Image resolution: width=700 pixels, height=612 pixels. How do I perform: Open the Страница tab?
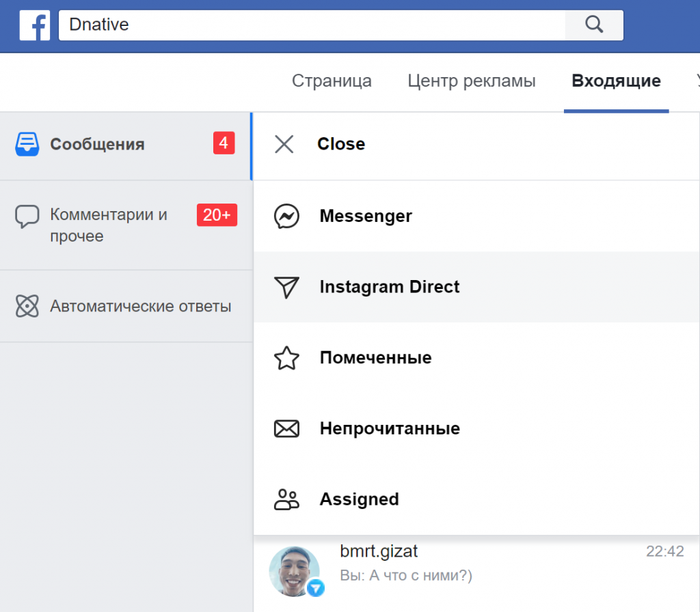[332, 81]
